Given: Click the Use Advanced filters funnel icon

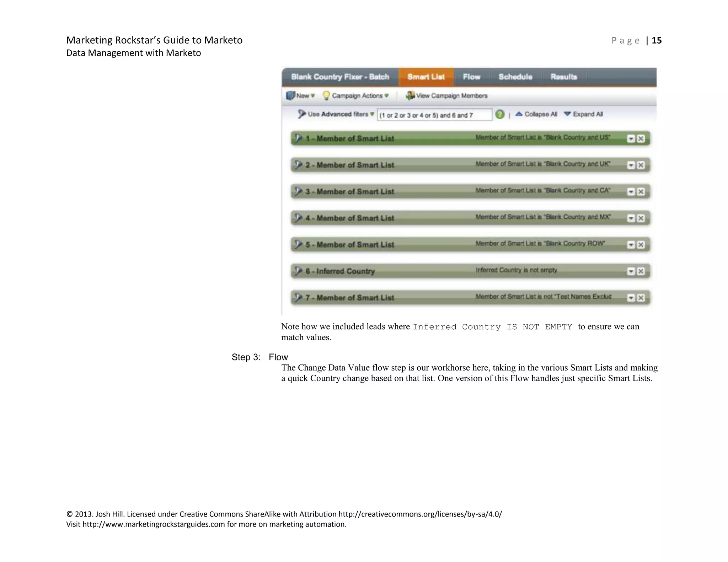Looking at the screenshot, I should point(301,114).
